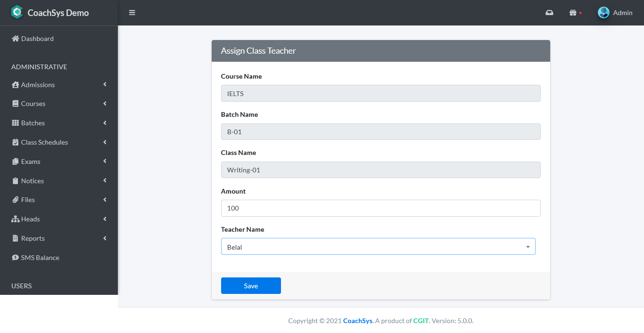Image resolution: width=644 pixels, height=333 pixels.
Task: Open the CGIT footer link
Action: coord(421,321)
